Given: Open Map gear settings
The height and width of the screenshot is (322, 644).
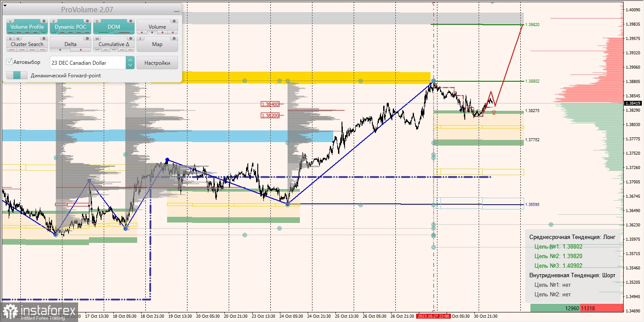Looking at the screenshot, I should click(x=174, y=38).
